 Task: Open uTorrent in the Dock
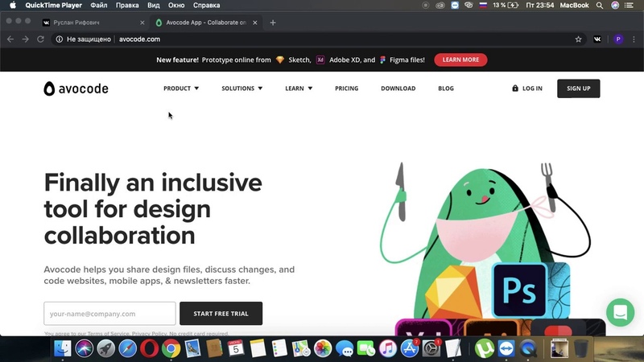(485, 348)
